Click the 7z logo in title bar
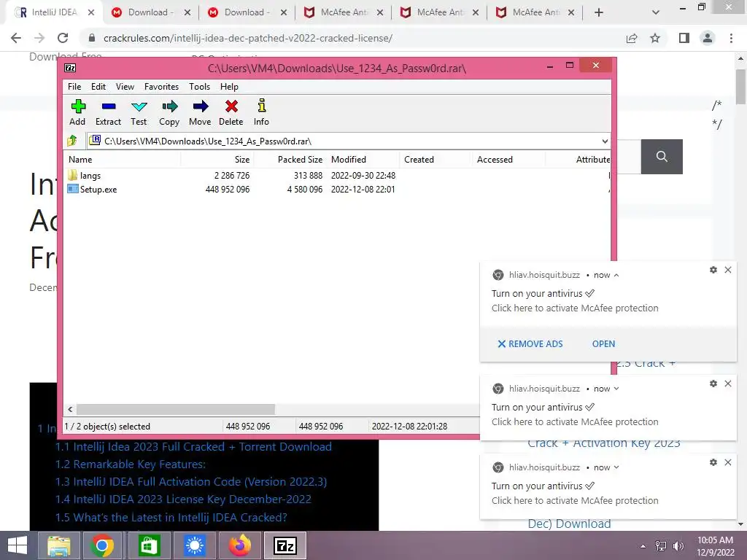The image size is (747, 560). pyautogui.click(x=70, y=68)
